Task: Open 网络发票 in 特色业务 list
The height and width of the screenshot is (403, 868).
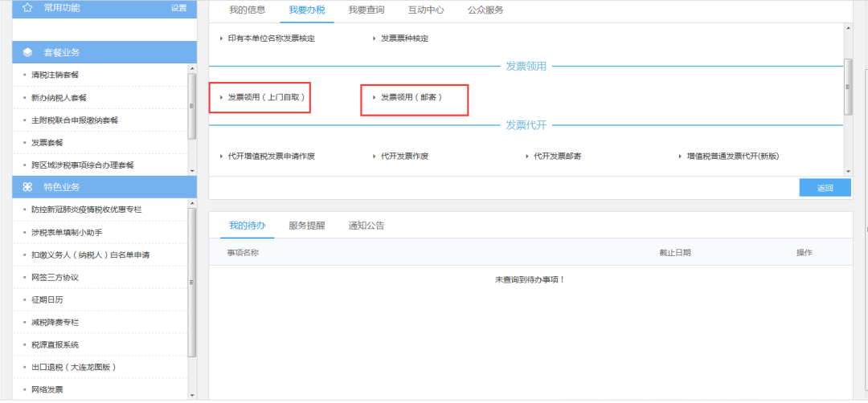Action: coord(47,389)
